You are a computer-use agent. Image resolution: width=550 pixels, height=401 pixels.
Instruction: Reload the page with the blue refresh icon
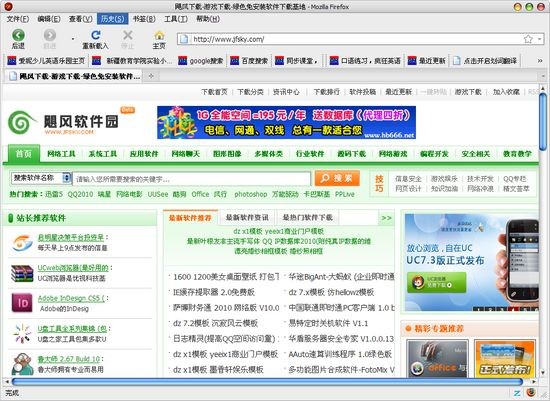95,35
